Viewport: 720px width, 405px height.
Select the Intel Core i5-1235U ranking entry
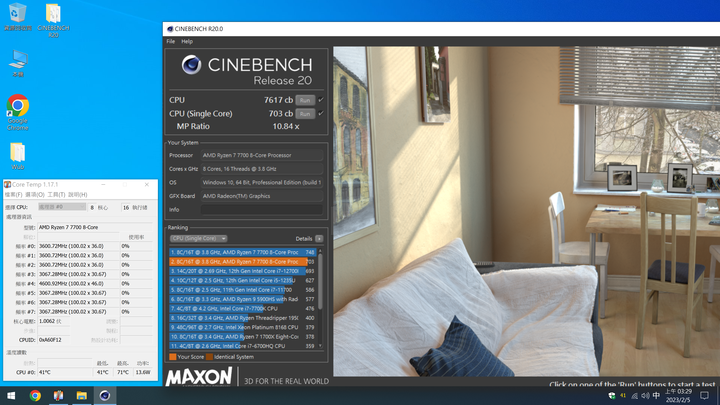point(242,280)
